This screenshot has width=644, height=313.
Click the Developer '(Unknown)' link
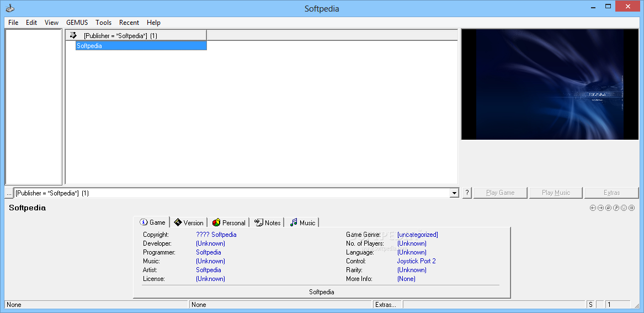point(210,243)
